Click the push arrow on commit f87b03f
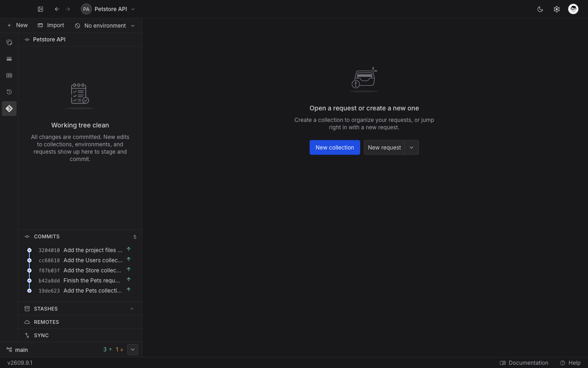The image size is (588, 368). pos(129,270)
